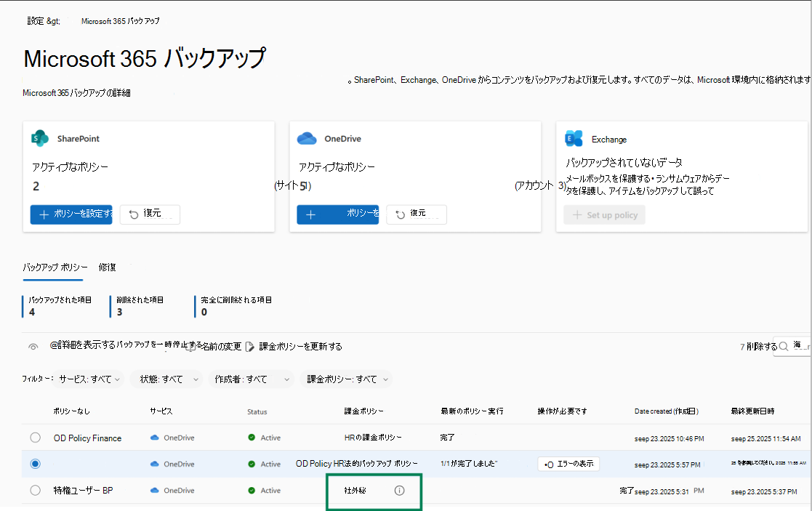Click the 1/1が完了しました status text

coord(469,463)
